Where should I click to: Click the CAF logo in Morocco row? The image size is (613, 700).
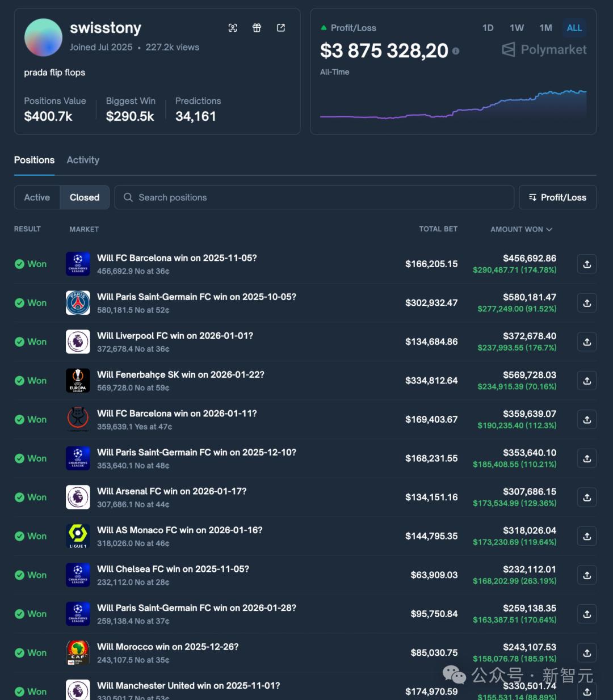coord(78,652)
